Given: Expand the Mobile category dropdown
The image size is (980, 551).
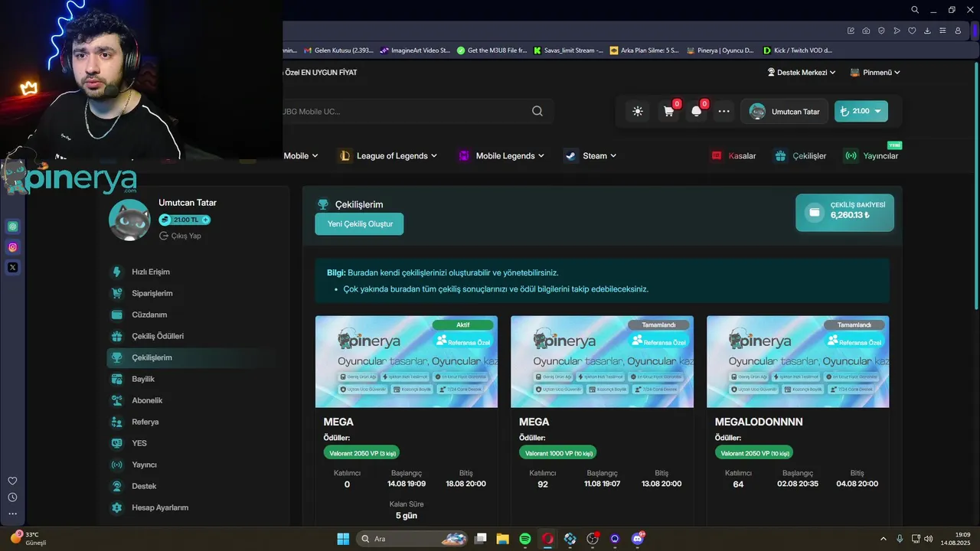Looking at the screenshot, I should click(301, 155).
